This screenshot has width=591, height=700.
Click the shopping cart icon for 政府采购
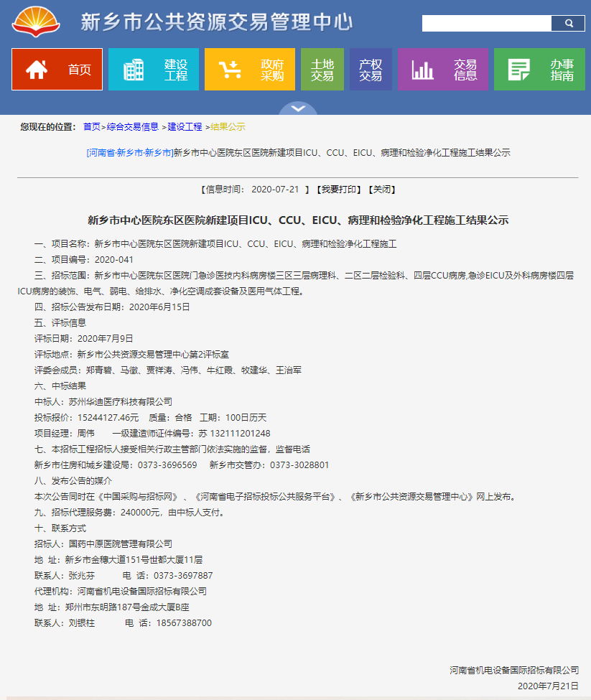click(x=230, y=70)
